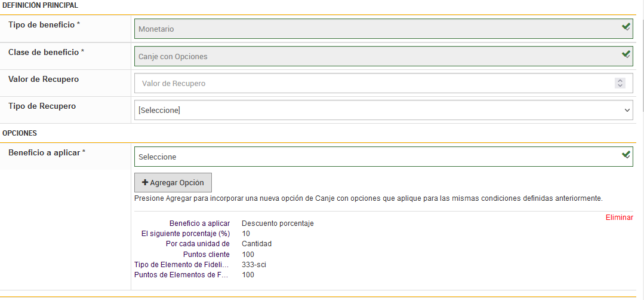The image size is (644, 300).
Task: Click the green checkmark in Beneficio a aplicar
Action: 626,154
